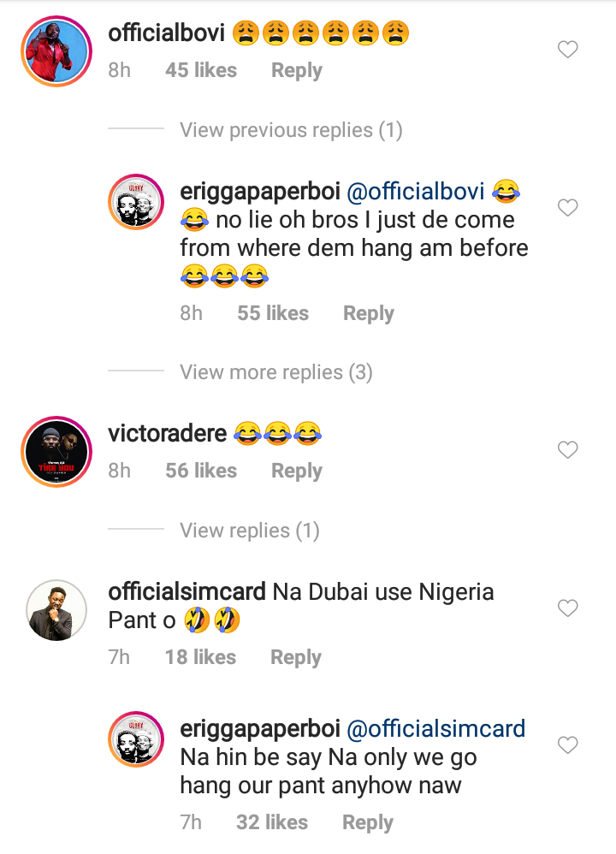The height and width of the screenshot is (854, 616).
Task: Open victoradere's profile avatar
Action: (56, 451)
